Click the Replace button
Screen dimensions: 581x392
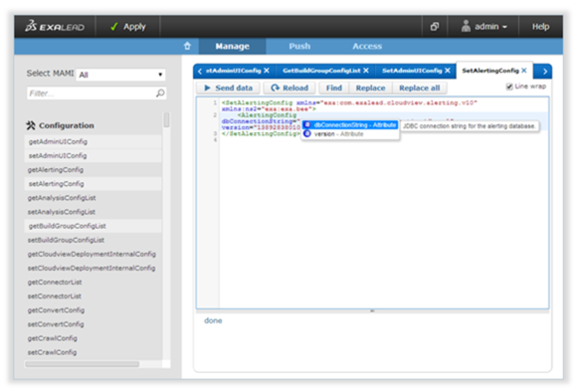[370, 88]
